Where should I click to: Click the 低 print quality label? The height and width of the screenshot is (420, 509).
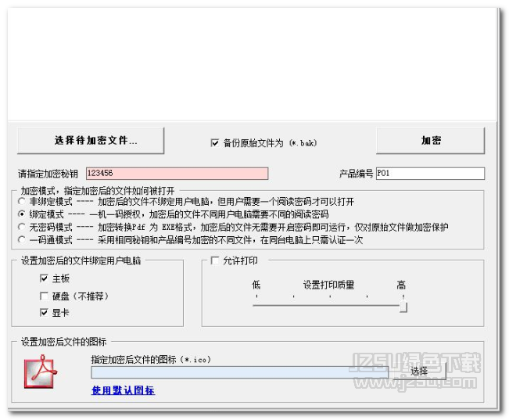(x=256, y=285)
